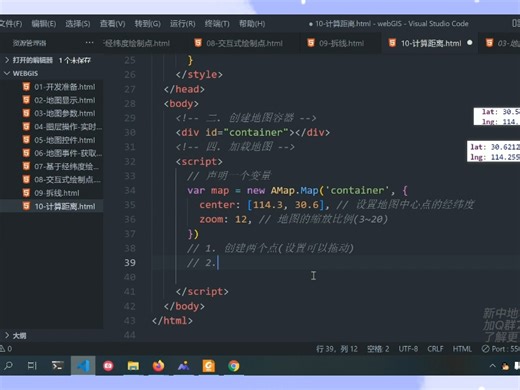Image resolution: width=520 pixels, height=390 pixels.
Task: Click unsaved dot on 10-计算距离.html tab
Action: pos(470,43)
